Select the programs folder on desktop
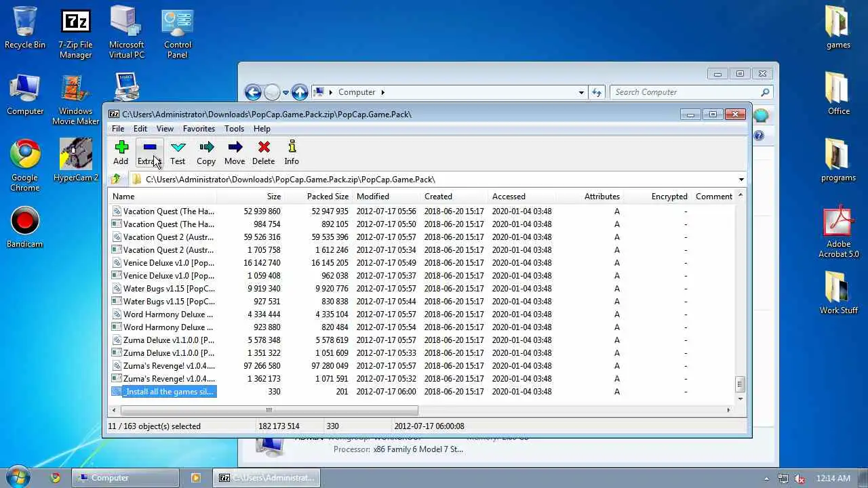868x488 pixels. tap(838, 160)
